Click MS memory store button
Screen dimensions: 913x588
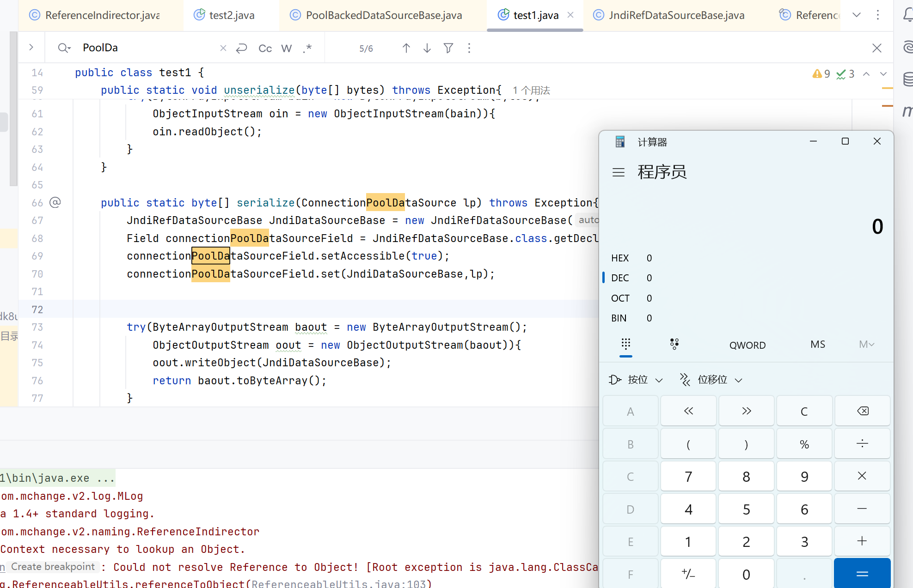[818, 345]
